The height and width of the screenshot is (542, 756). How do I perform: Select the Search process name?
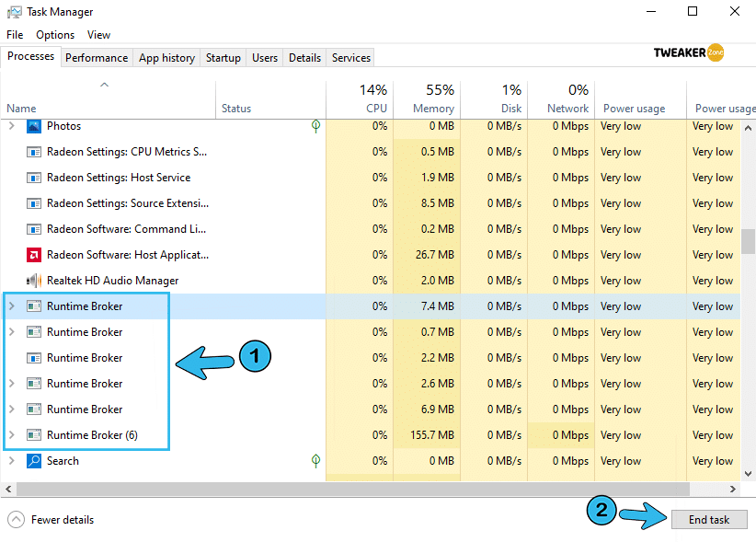click(63, 461)
